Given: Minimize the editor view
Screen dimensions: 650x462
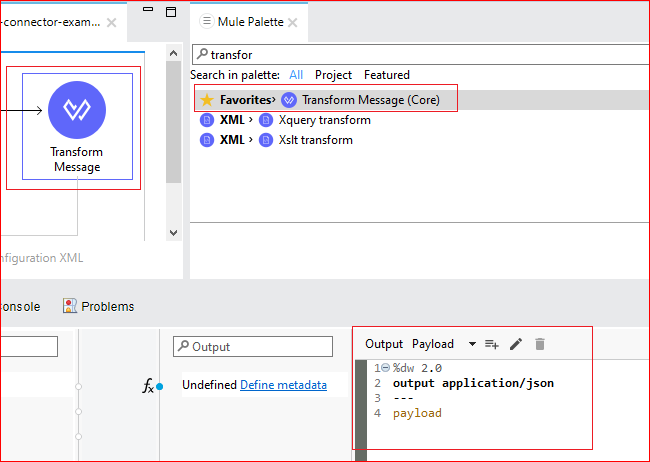Looking at the screenshot, I should (x=148, y=9).
